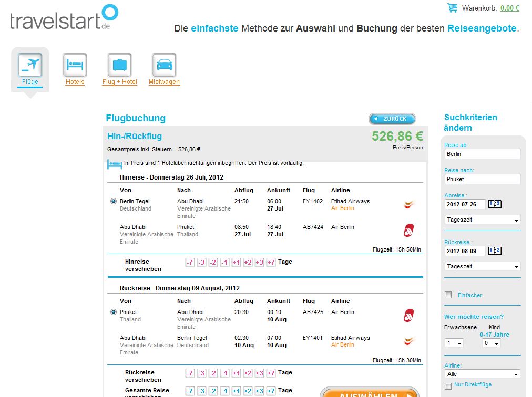Shift Gesamte Reise by -7 days
Image resolution: width=532 pixels, height=397 pixels.
point(190,391)
